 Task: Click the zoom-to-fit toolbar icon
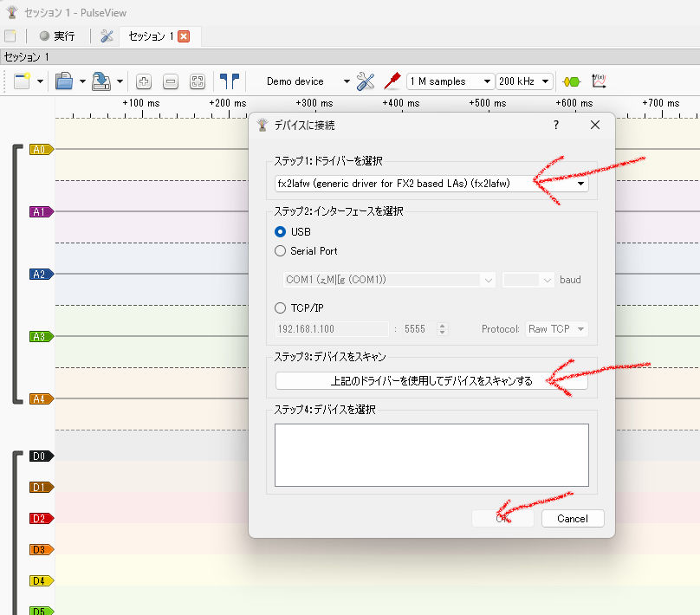tap(198, 81)
